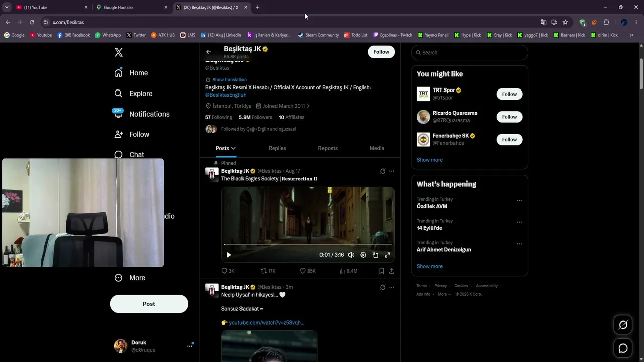This screenshot has width=644, height=362.
Task: Open the video settings gear
Action: pos(363,255)
